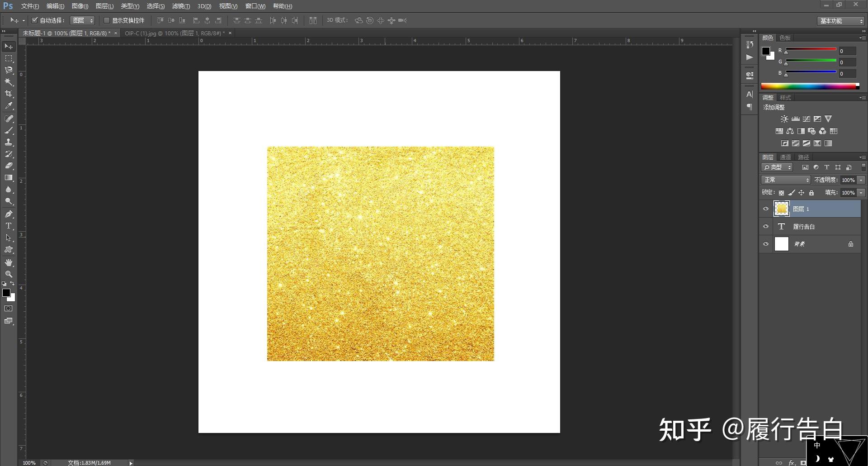868x466 pixels.
Task: Select the Move tool
Action: point(9,47)
